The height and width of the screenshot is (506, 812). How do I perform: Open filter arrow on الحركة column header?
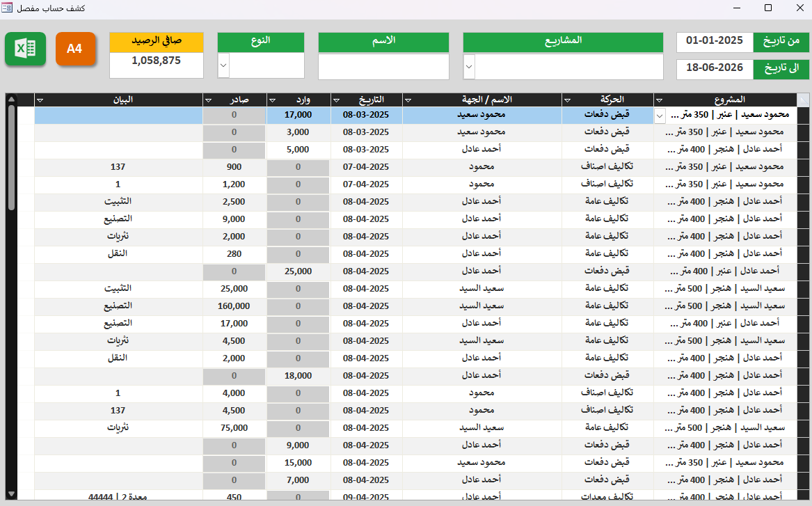coord(567,100)
